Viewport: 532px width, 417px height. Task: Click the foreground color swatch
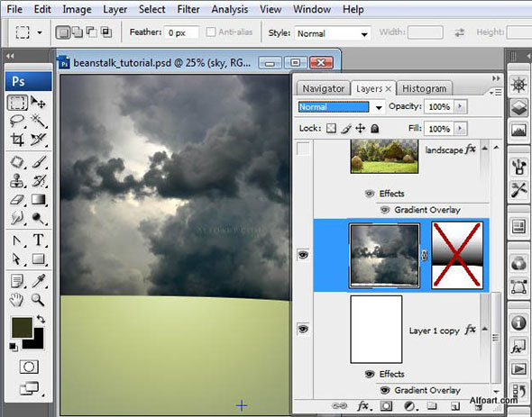pos(22,327)
